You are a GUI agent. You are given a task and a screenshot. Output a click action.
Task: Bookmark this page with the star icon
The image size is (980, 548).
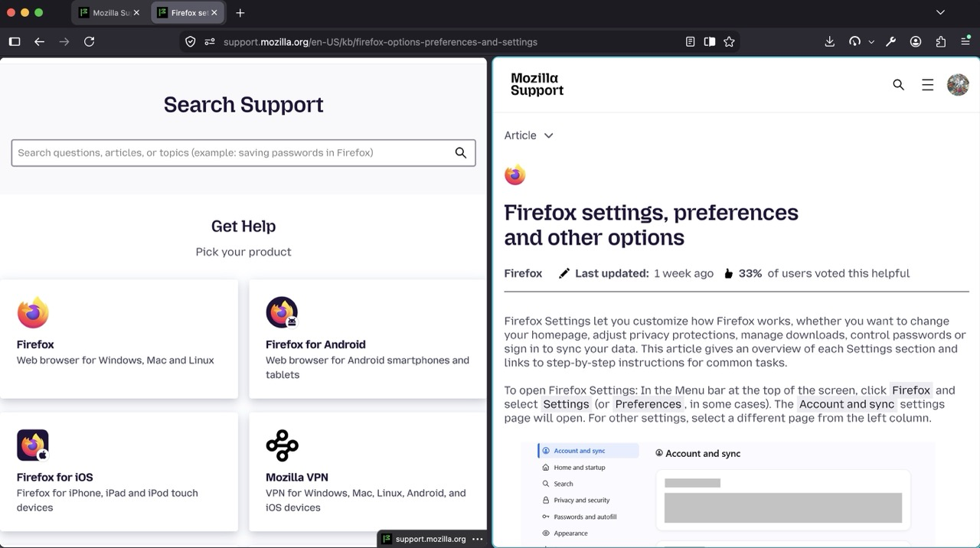729,42
